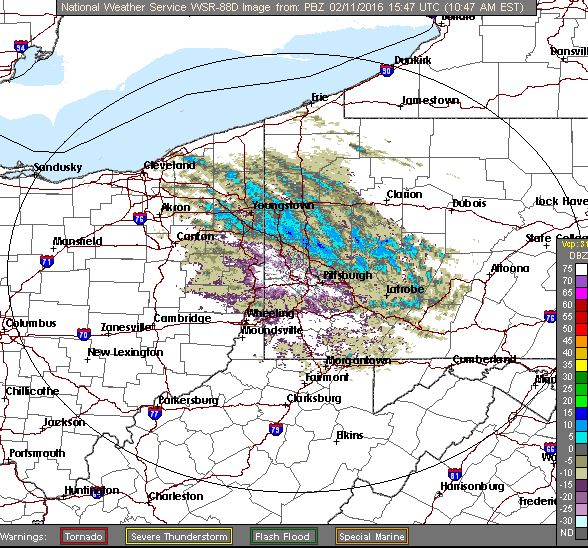Click the Interstate 71 shield near Mansfield
The width and height of the screenshot is (588, 548).
(47, 261)
